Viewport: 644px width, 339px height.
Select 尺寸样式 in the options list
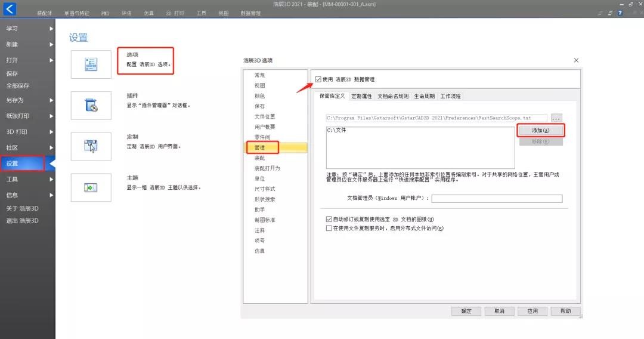pos(265,189)
